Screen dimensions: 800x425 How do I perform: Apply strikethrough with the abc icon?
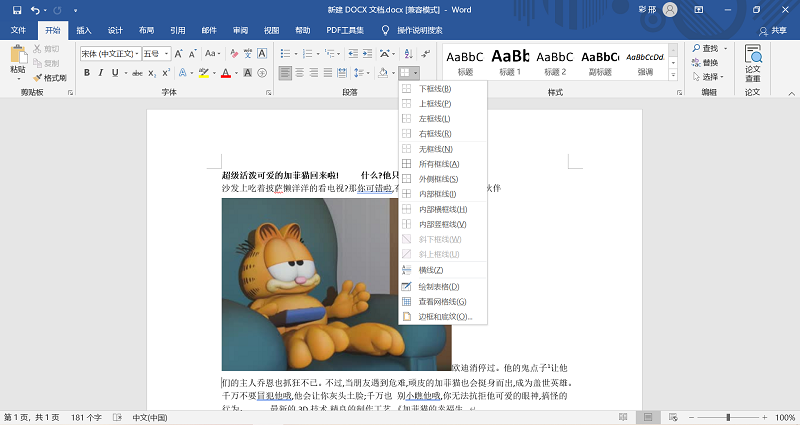coord(134,73)
